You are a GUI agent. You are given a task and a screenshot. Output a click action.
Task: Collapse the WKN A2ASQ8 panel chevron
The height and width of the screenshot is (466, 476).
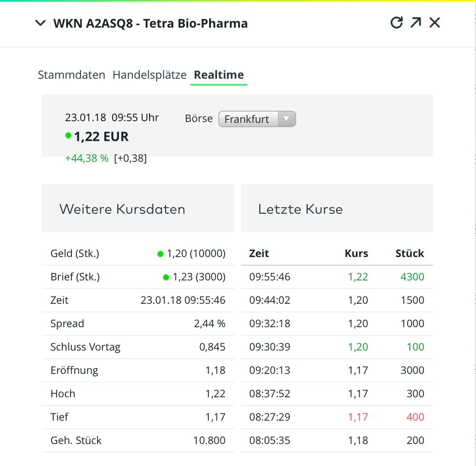pos(41,23)
